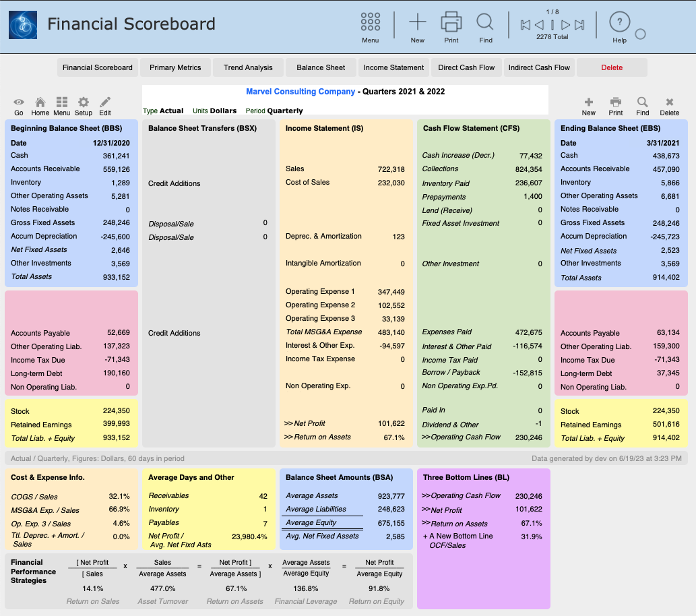
Task: Click the Average Equity value 675,155
Action: pyautogui.click(x=391, y=523)
